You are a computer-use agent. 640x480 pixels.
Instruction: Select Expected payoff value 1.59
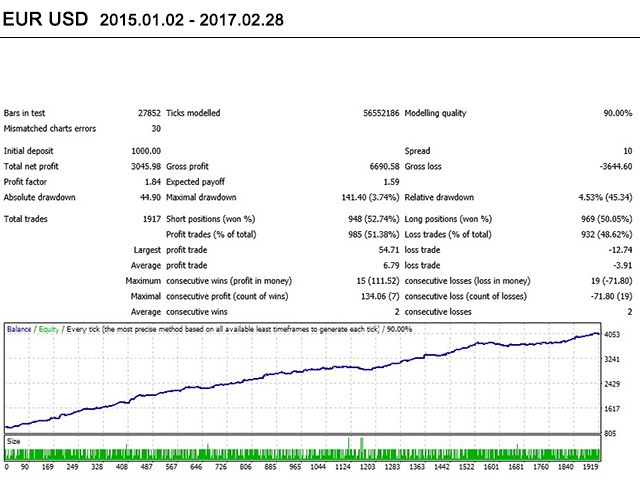click(x=391, y=182)
